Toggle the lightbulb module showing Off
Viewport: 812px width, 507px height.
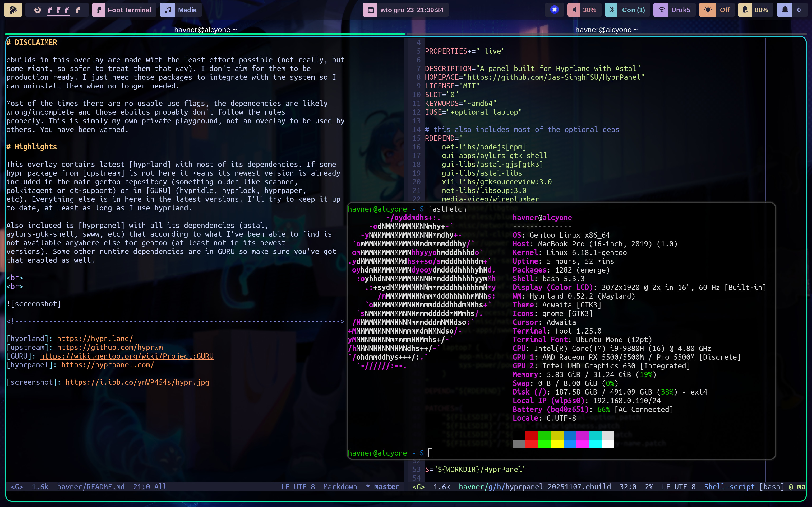(x=708, y=10)
